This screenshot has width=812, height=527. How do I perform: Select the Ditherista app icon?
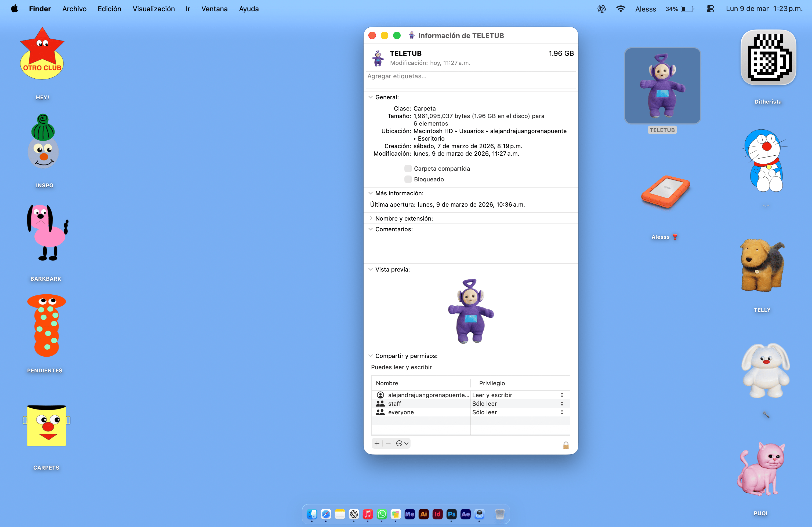click(768, 58)
